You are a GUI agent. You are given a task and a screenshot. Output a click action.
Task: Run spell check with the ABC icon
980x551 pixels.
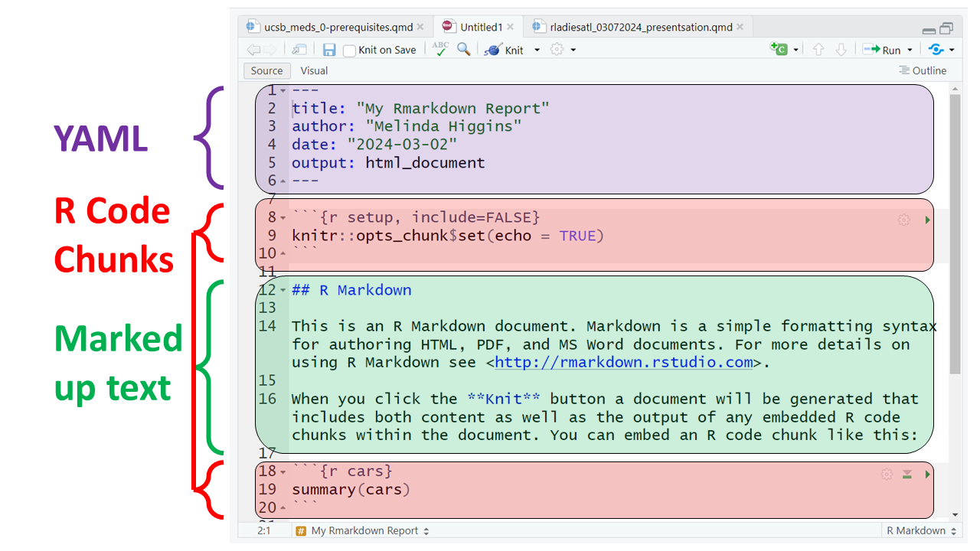440,49
